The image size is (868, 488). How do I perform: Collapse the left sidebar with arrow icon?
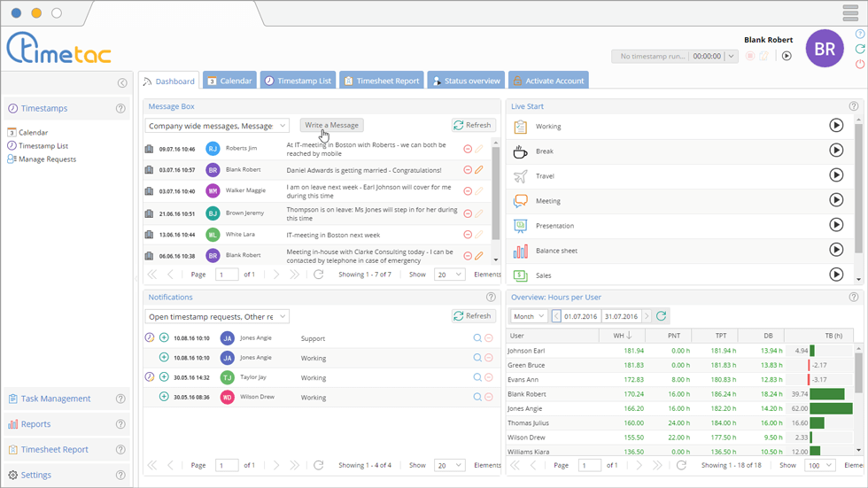[x=122, y=83]
